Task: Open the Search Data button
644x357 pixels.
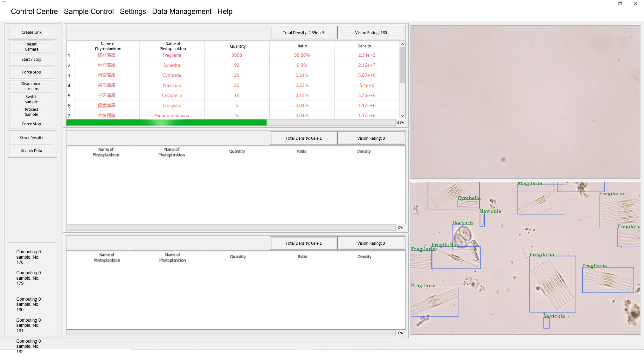Action: click(x=31, y=151)
